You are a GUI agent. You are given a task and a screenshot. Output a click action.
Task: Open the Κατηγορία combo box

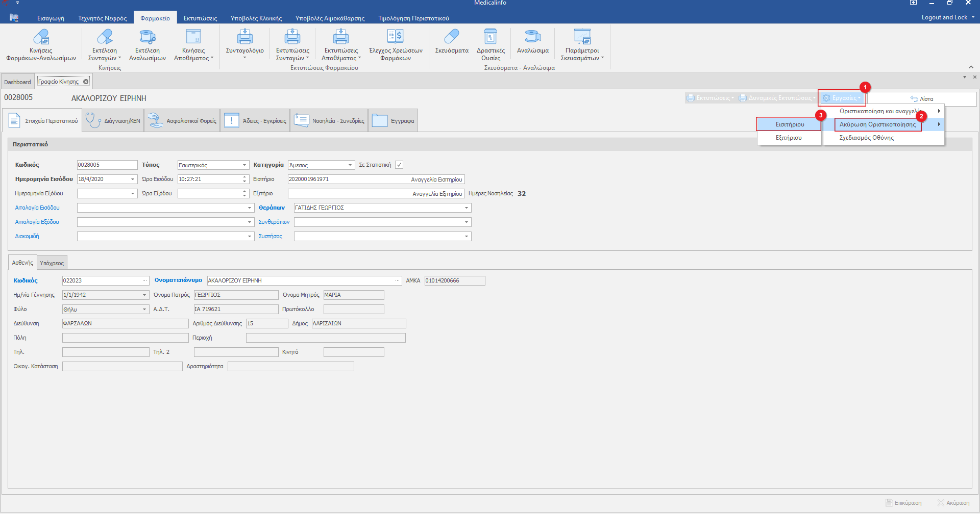350,165
